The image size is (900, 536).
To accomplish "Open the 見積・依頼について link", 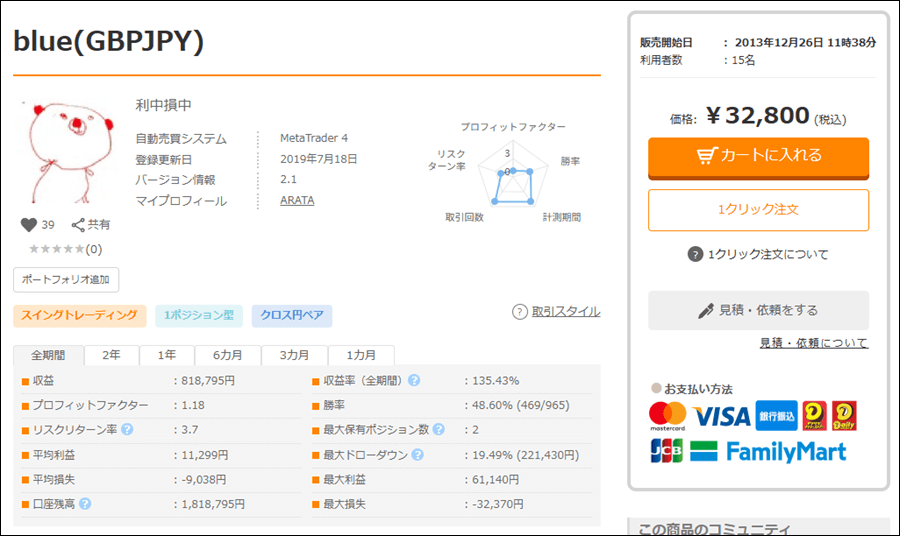I will point(813,343).
